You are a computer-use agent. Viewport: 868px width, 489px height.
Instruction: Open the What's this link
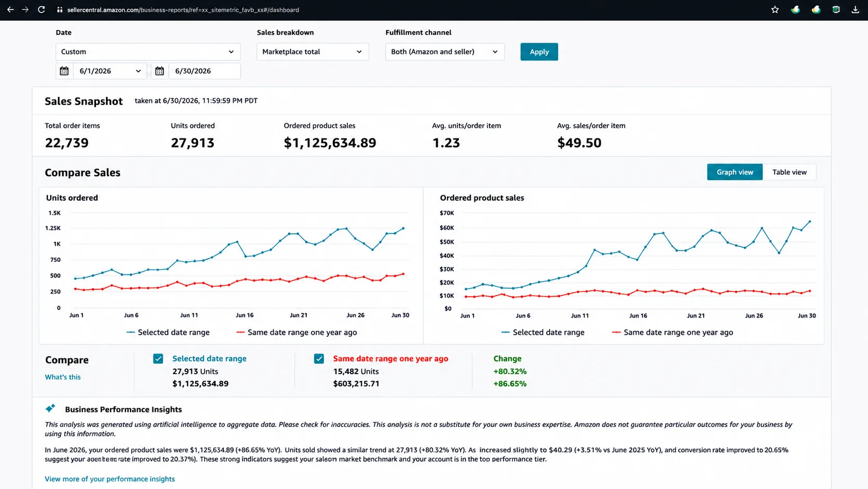coord(63,377)
